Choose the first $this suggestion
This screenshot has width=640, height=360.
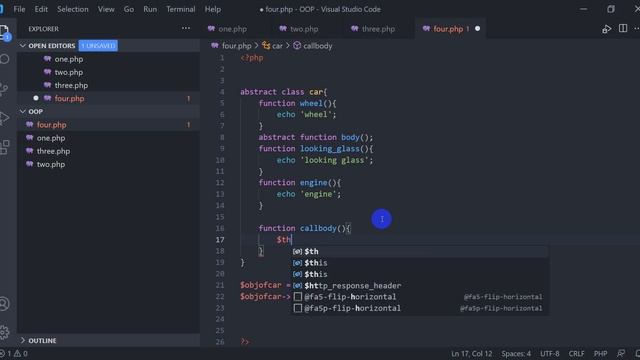pyautogui.click(x=420, y=263)
